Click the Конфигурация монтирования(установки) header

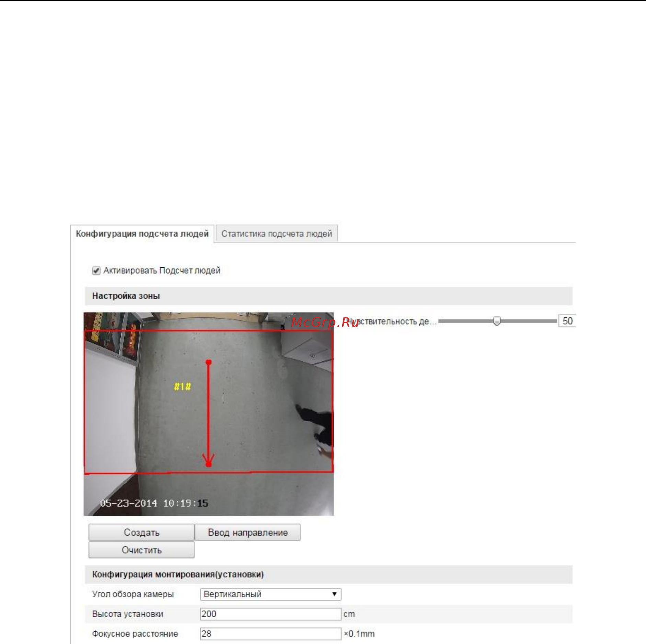(328, 574)
